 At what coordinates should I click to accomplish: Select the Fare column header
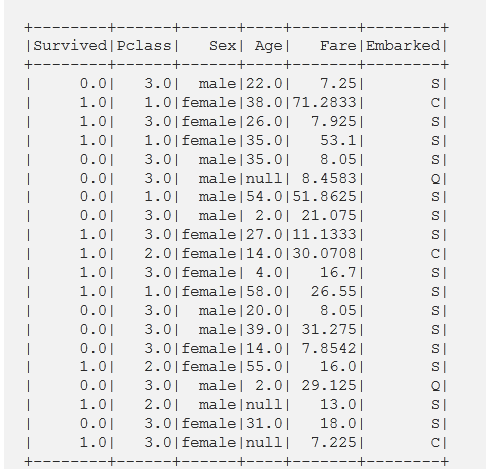338,46
